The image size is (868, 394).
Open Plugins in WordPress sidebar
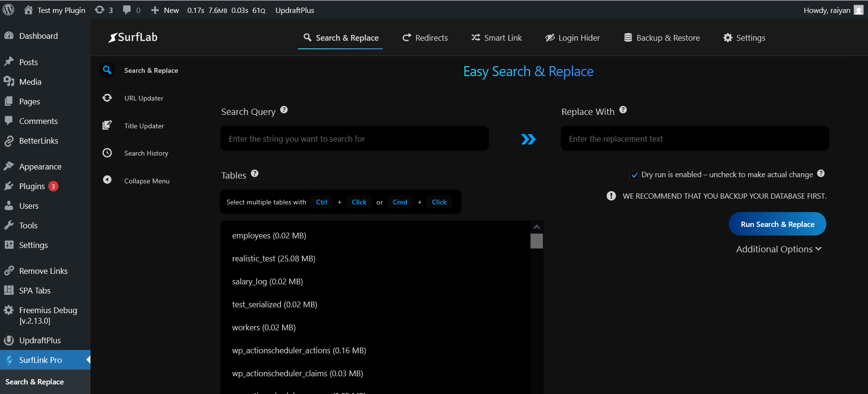click(32, 186)
